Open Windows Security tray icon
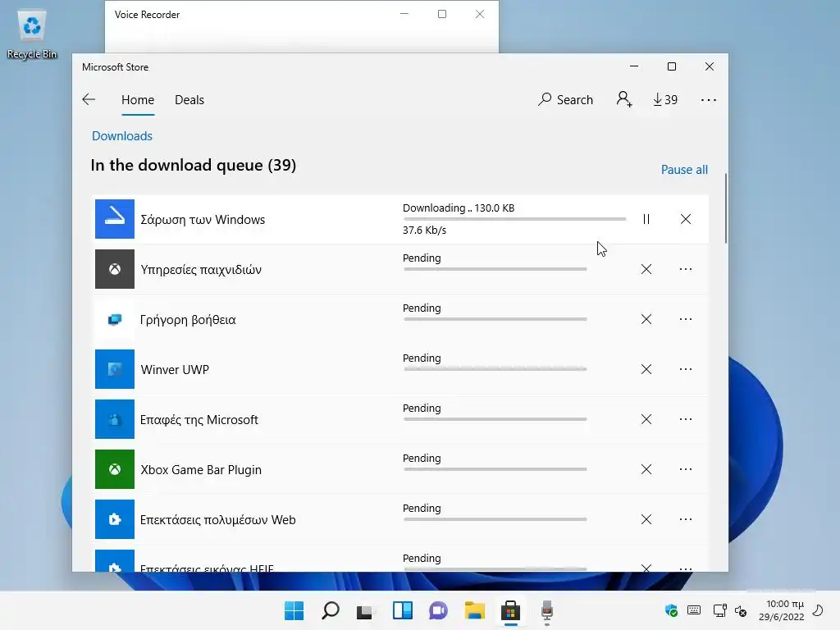840x630 pixels. [x=671, y=610]
